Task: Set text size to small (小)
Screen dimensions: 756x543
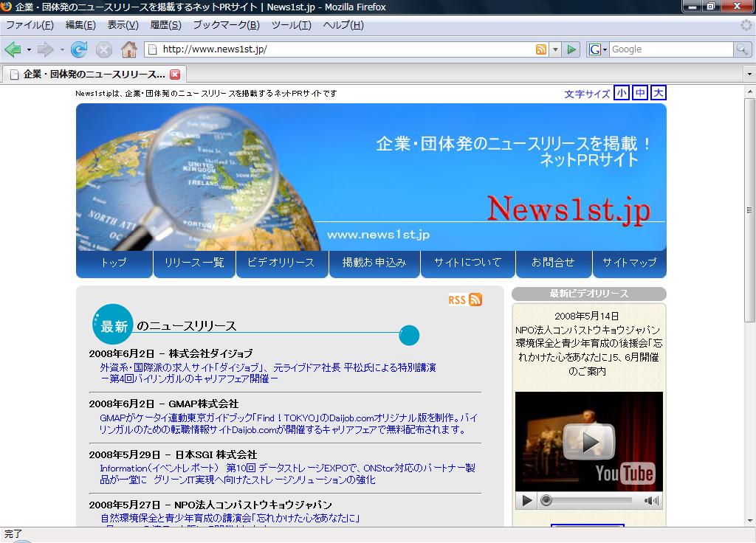Action: tap(621, 93)
